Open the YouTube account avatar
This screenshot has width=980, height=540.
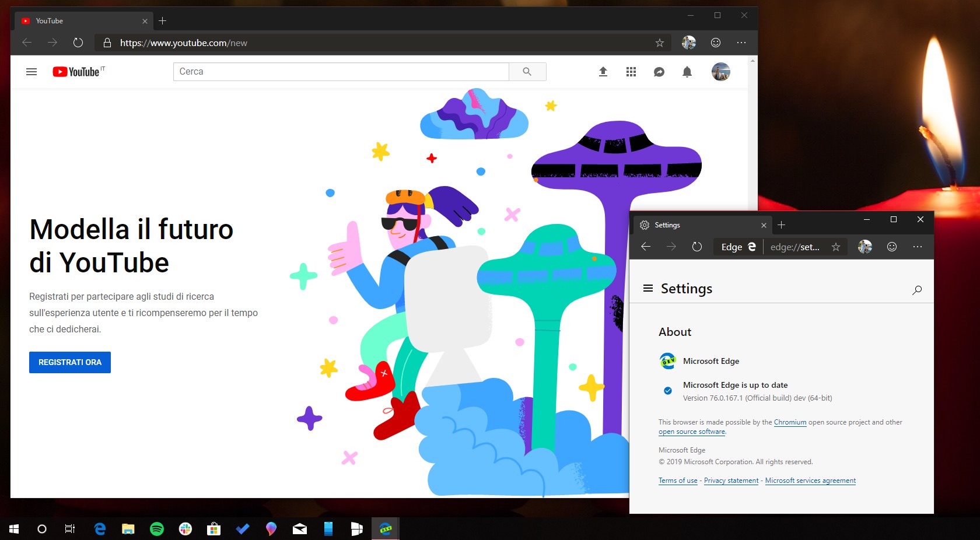point(721,72)
